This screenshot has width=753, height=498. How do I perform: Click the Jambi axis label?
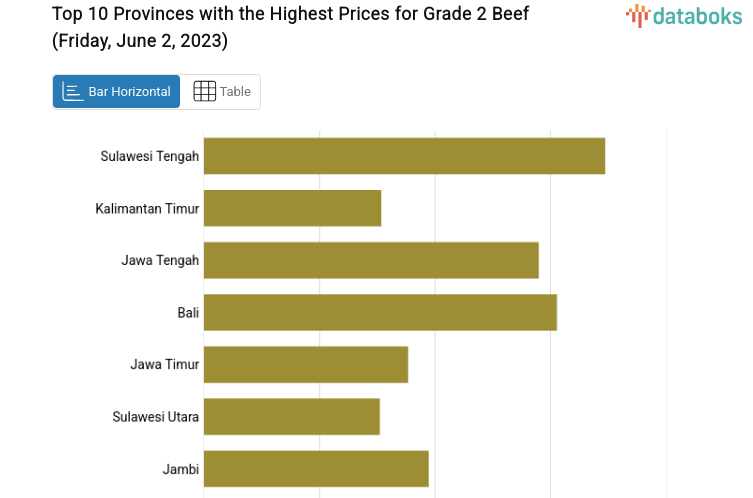coord(180,468)
